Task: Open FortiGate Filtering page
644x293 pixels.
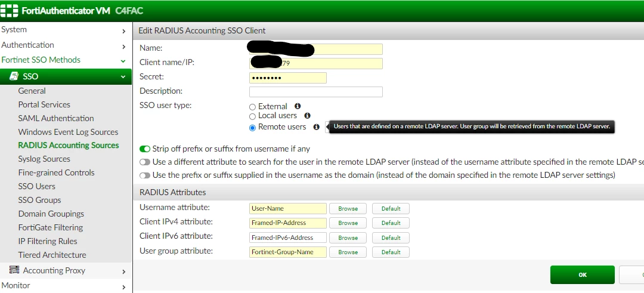Action: [51, 227]
